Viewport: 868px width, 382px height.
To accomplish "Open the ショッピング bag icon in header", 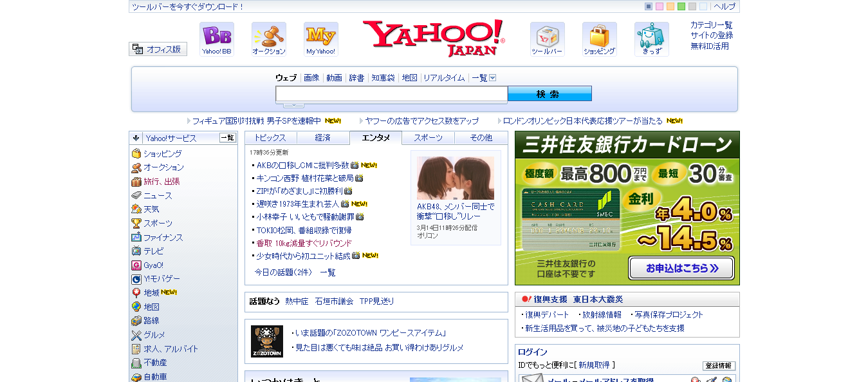I will 600,39.
